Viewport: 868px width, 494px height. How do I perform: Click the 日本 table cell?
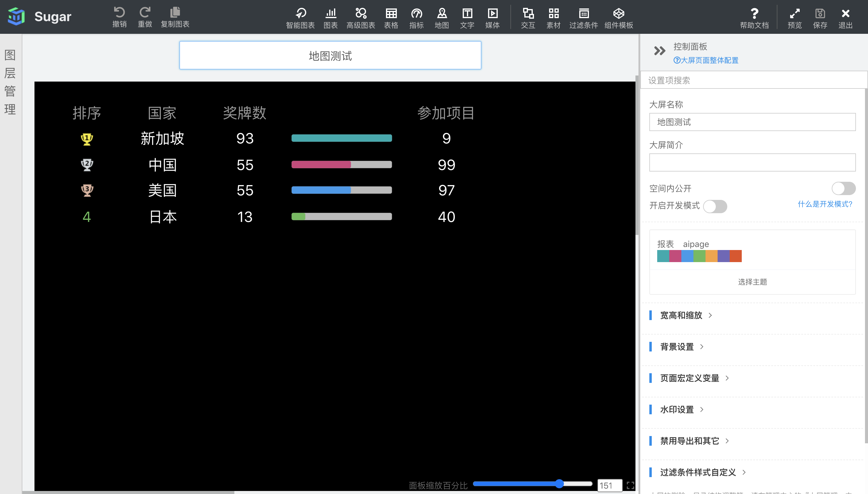pyautogui.click(x=163, y=217)
